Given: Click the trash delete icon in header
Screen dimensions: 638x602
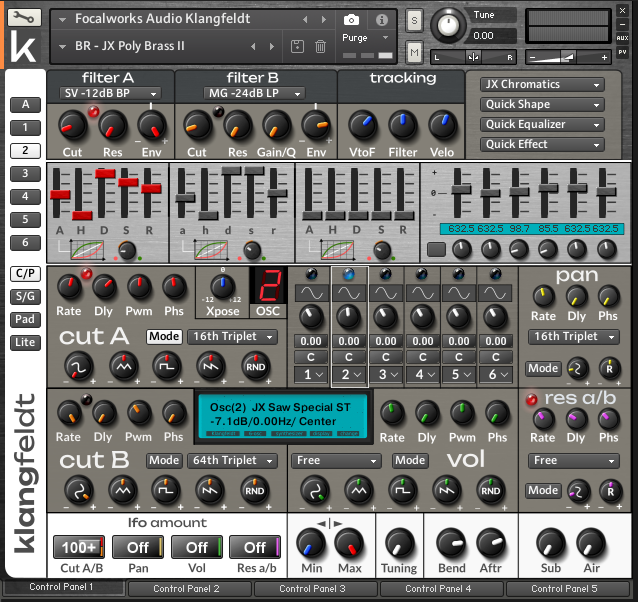Looking at the screenshot, I should (320, 46).
